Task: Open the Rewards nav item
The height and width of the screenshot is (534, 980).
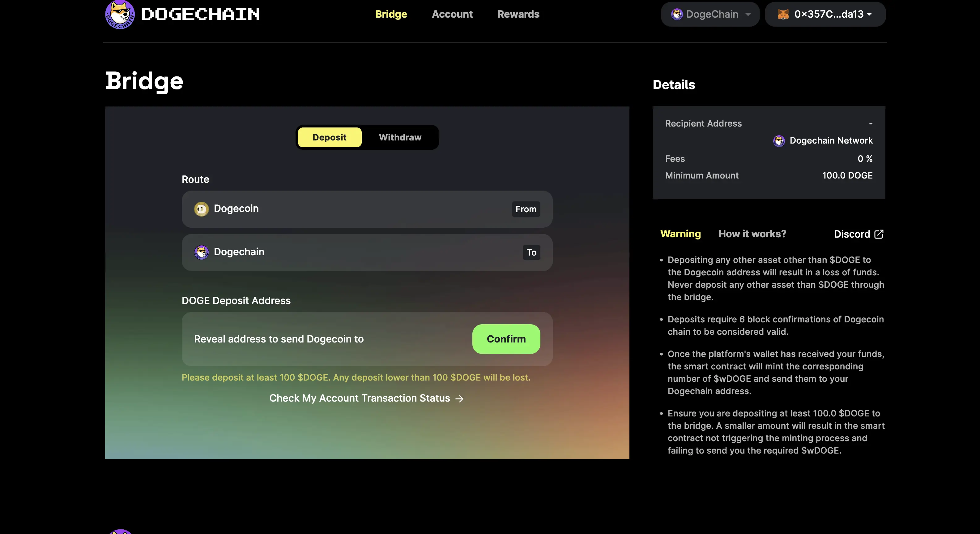Action: 518,14
